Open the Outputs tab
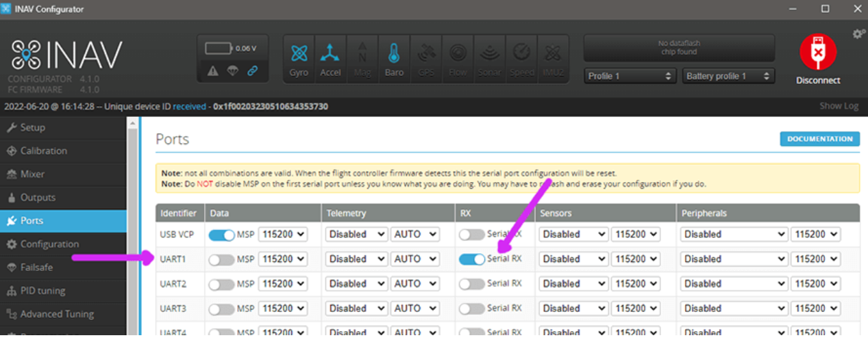This screenshot has height=340, width=868. tap(63, 197)
